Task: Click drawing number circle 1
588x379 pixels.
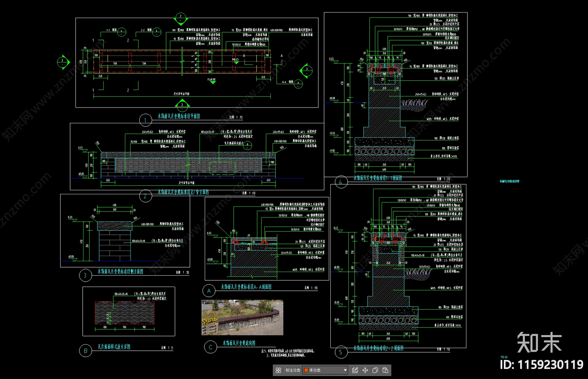Action: [x=146, y=120]
